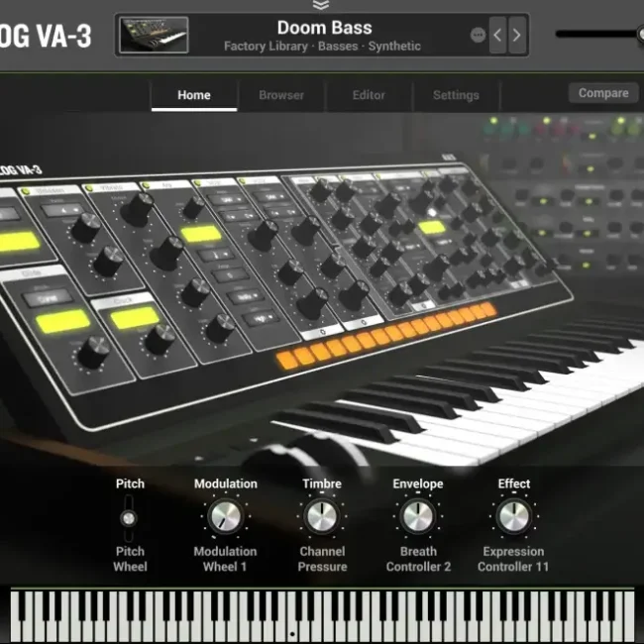Open the Editor tab
Screen dimensions: 644x644
pyautogui.click(x=369, y=95)
